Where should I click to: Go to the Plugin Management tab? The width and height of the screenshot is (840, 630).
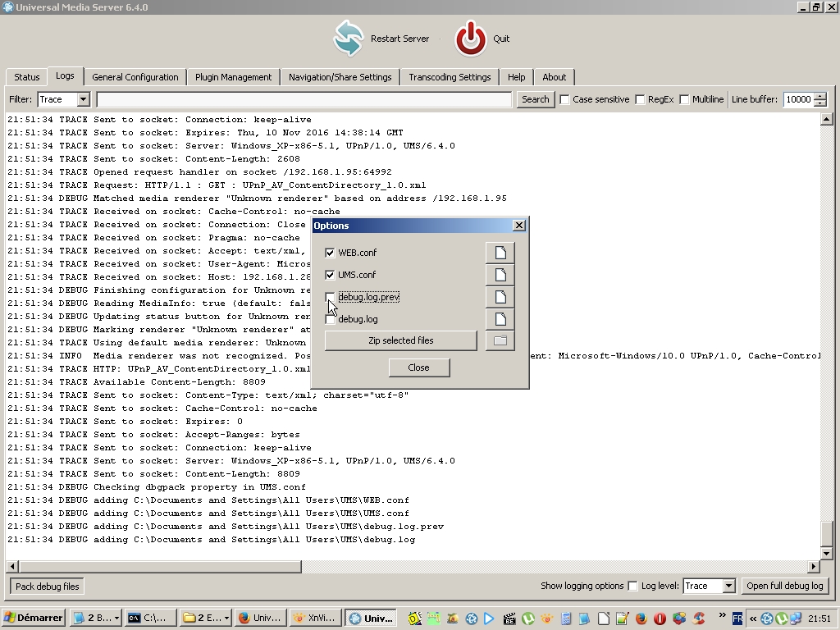pos(233,77)
